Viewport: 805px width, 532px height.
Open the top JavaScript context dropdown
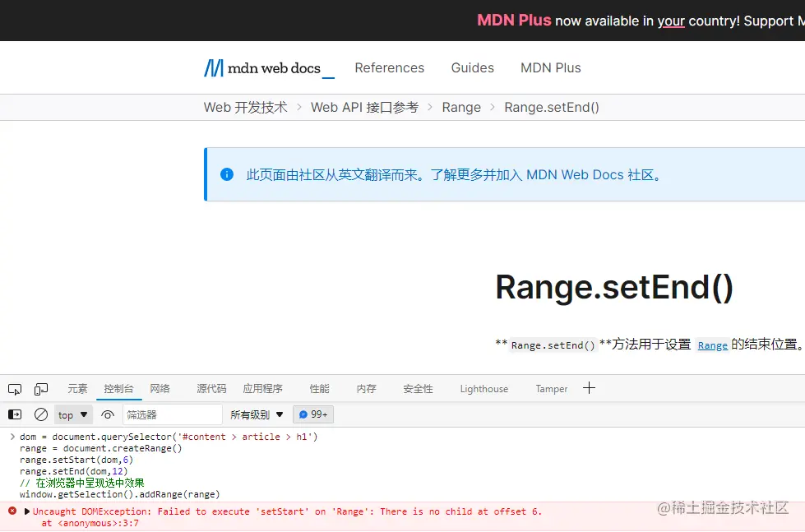[73, 414]
